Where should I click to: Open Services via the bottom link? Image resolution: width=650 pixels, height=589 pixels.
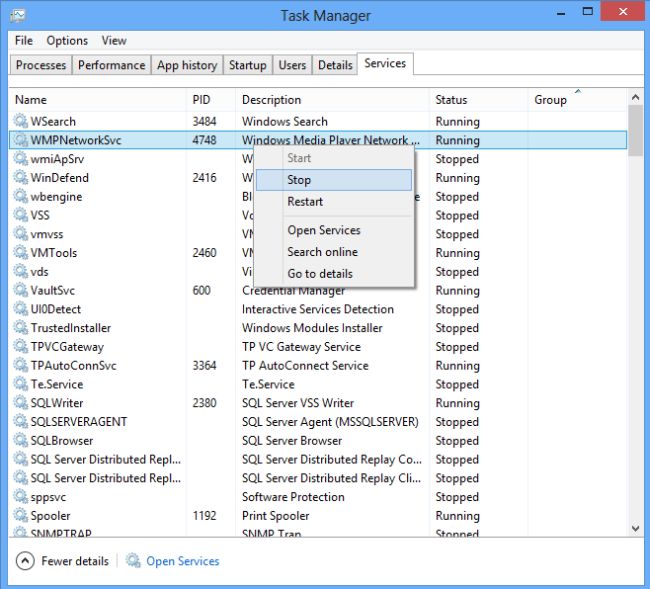point(182,561)
